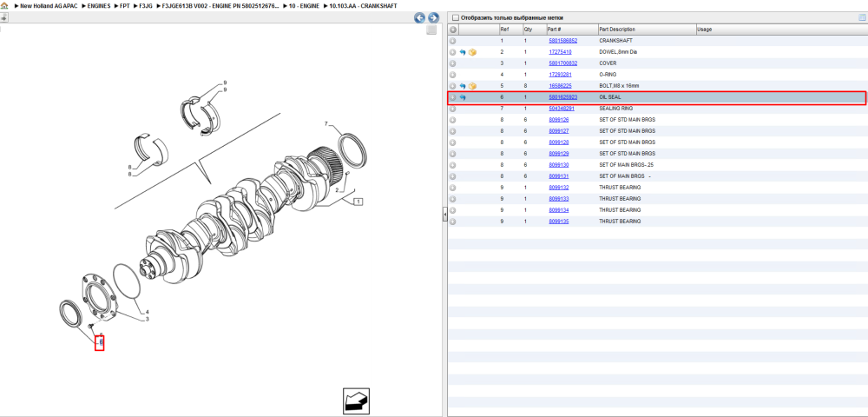
Task: Select the 'DOWEL,8mm Dia' description text
Action: [618, 52]
